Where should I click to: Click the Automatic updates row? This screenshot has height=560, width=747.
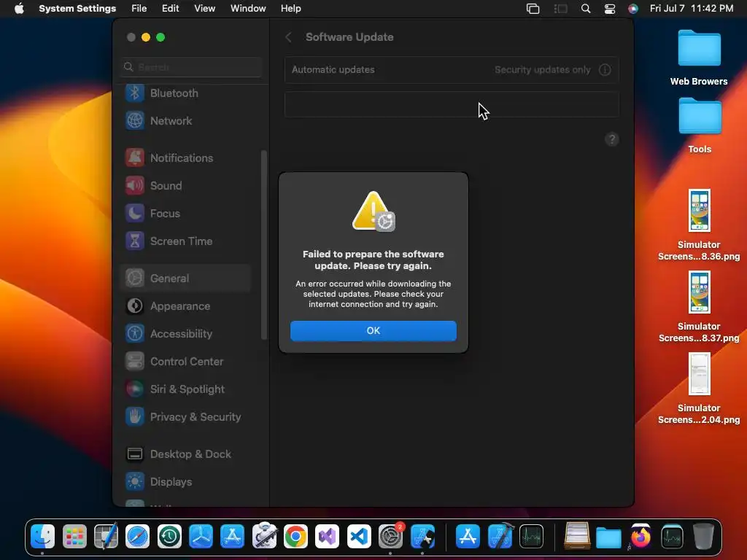tap(452, 69)
